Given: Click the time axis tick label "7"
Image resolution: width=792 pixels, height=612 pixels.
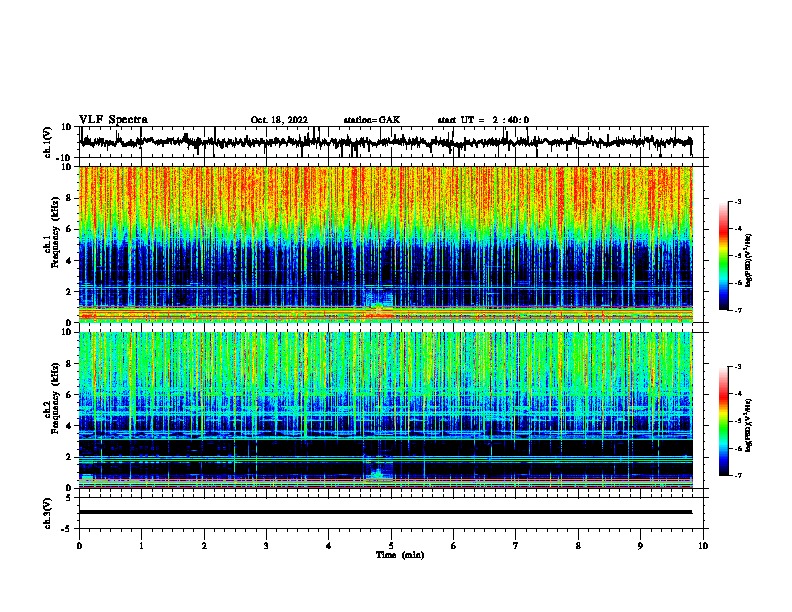Looking at the screenshot, I should (x=516, y=546).
